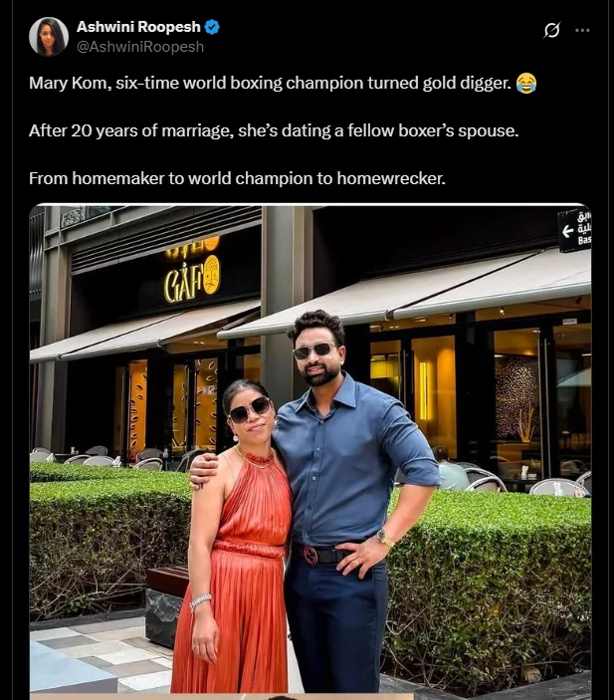This screenshot has width=614, height=700.
Task: Click the woman's sunglasses in the photo
Action: (250, 410)
